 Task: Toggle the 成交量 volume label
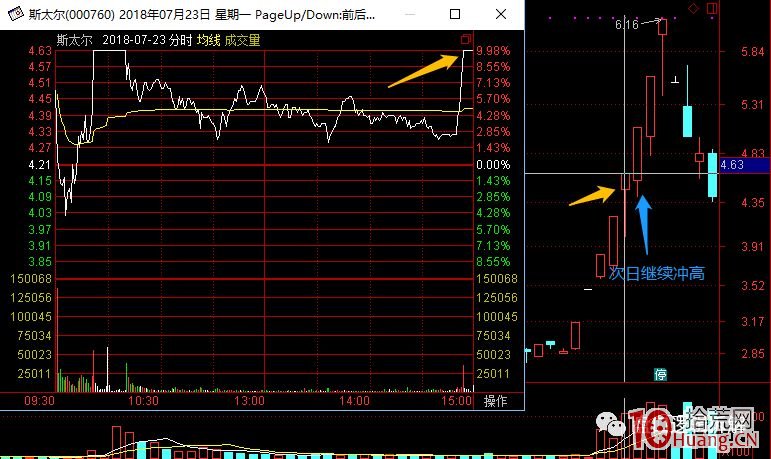tap(242, 40)
